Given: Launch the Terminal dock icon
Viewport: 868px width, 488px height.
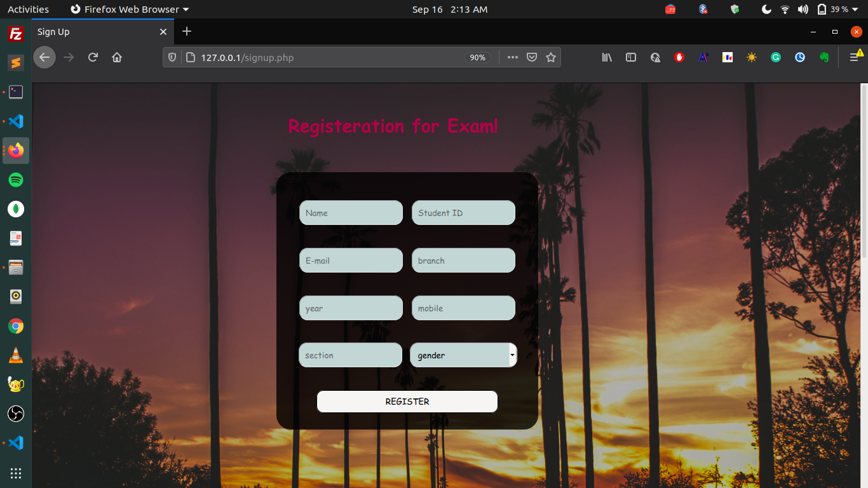Looking at the screenshot, I should click(x=16, y=92).
